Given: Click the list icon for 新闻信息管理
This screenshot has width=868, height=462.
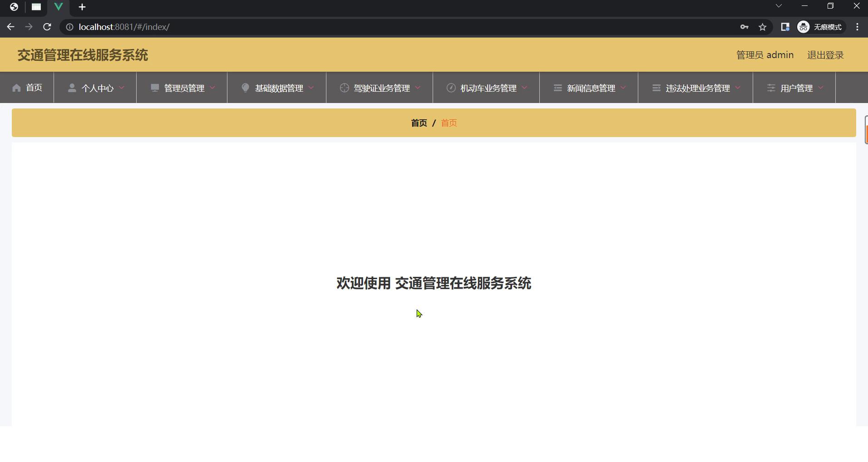Looking at the screenshot, I should click(x=557, y=88).
